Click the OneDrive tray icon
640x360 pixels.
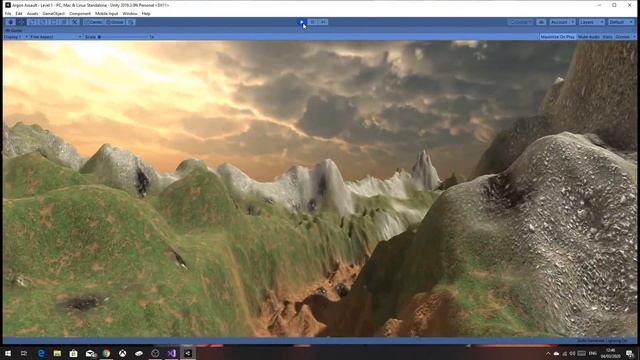click(x=556, y=353)
